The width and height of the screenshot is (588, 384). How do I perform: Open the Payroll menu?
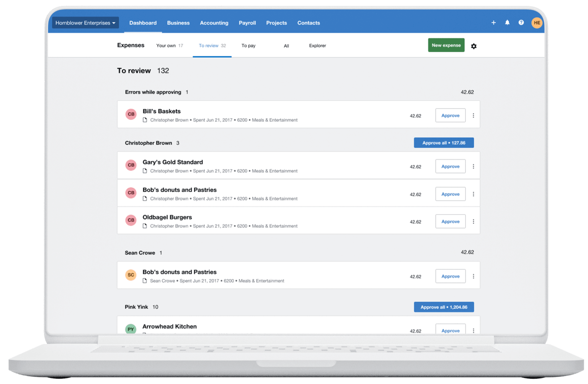click(247, 23)
